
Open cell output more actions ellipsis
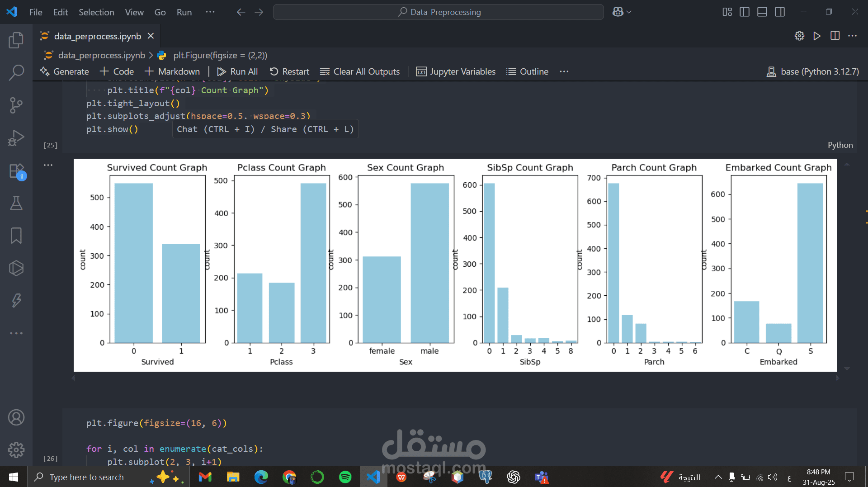48,165
